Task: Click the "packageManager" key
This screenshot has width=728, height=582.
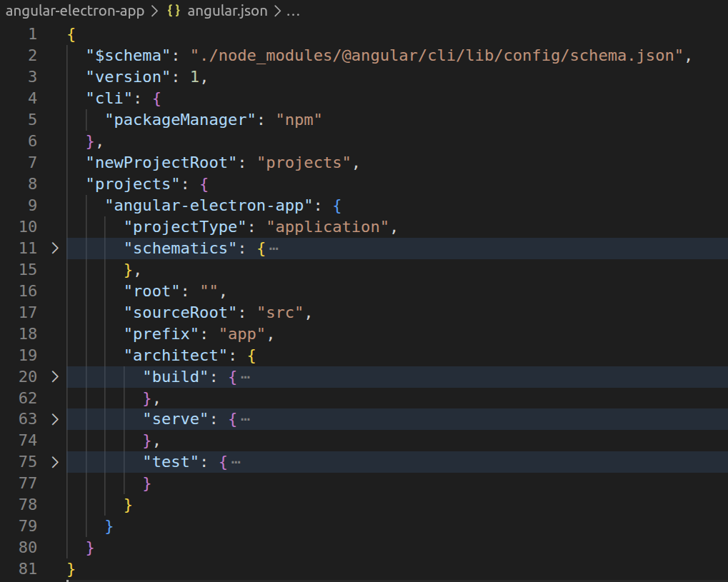Action: (x=180, y=120)
